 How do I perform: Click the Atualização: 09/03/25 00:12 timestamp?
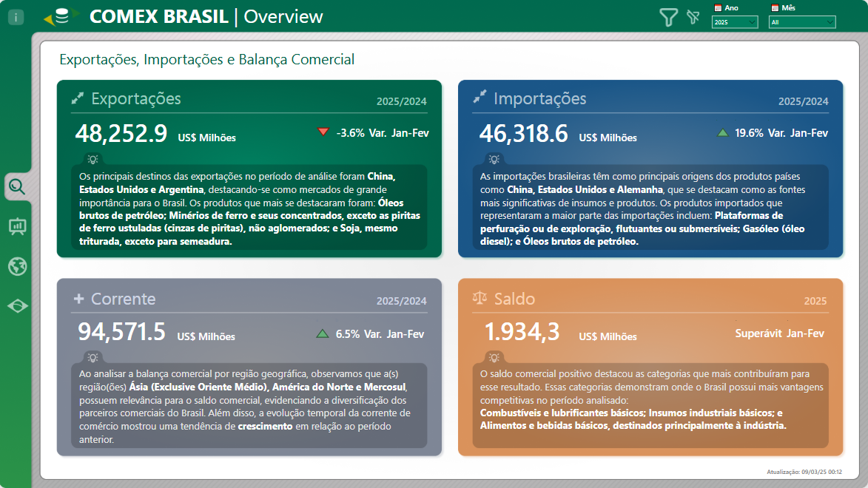pos(804,472)
